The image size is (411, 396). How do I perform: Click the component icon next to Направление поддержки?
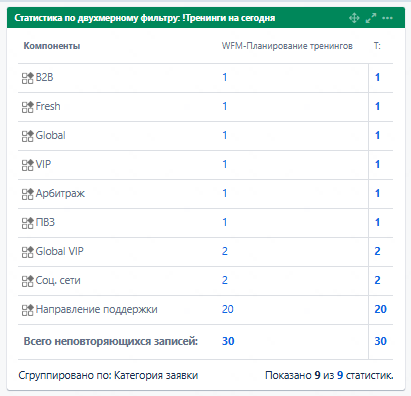pos(28,310)
